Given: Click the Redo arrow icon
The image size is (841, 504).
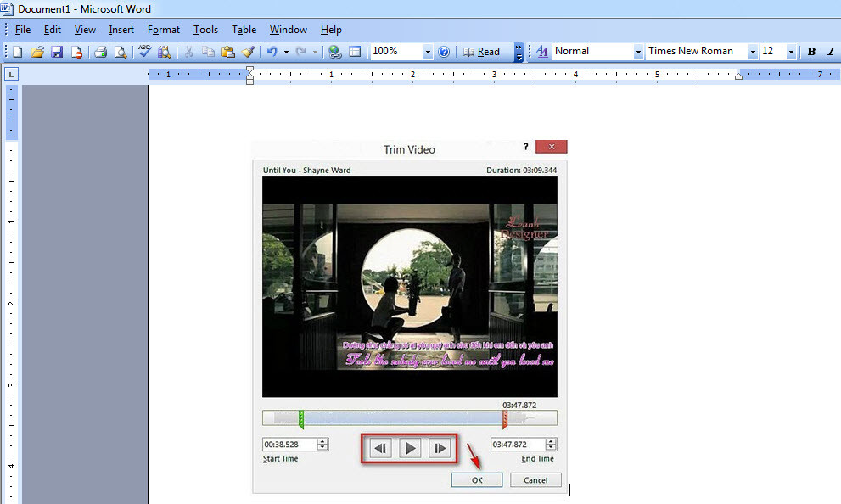Looking at the screenshot, I should [301, 52].
